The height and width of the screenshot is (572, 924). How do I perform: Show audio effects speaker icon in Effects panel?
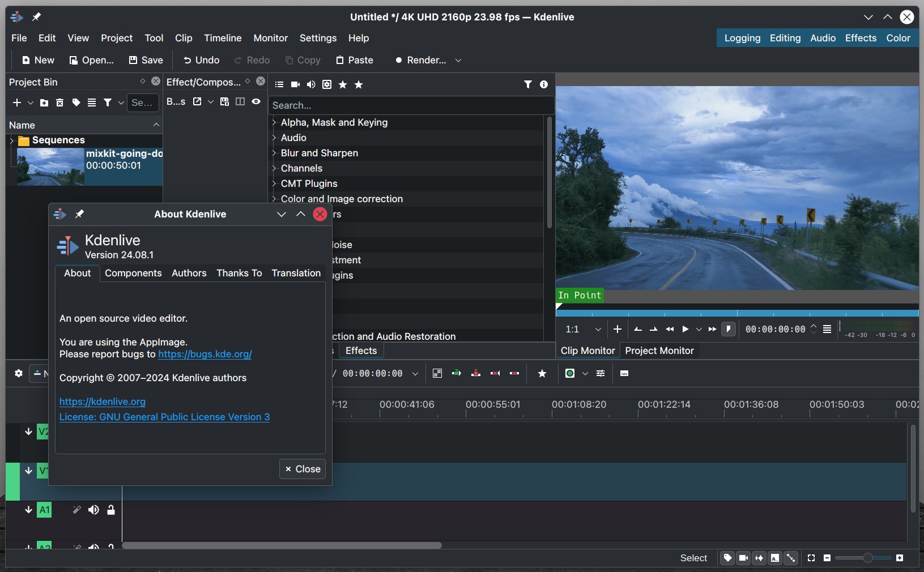[311, 84]
